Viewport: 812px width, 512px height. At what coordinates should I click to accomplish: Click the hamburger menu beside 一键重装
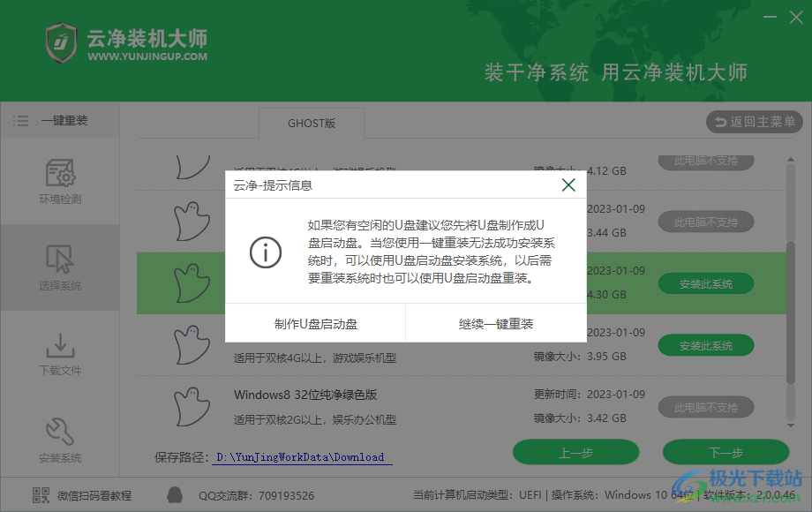pyautogui.click(x=19, y=121)
